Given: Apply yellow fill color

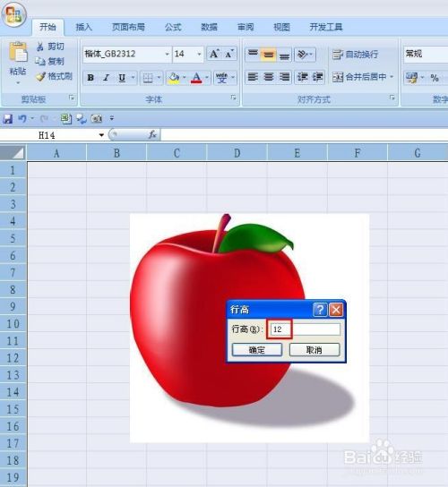Looking at the screenshot, I should tap(174, 78).
